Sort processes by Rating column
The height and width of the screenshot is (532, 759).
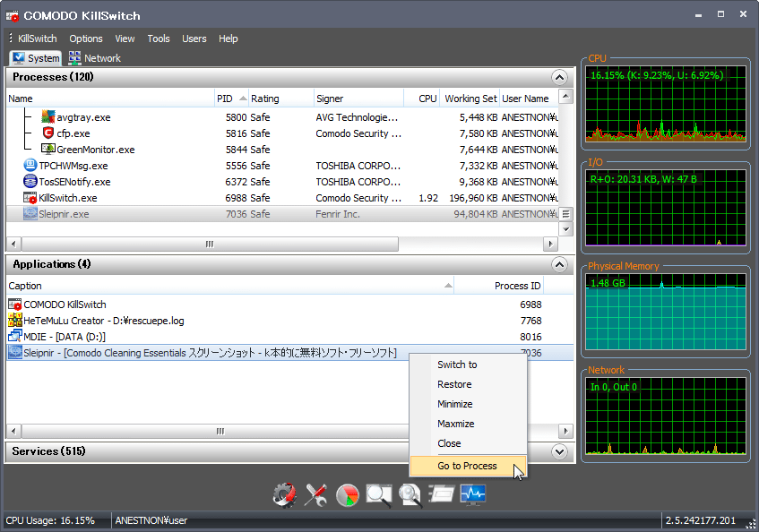click(x=280, y=99)
